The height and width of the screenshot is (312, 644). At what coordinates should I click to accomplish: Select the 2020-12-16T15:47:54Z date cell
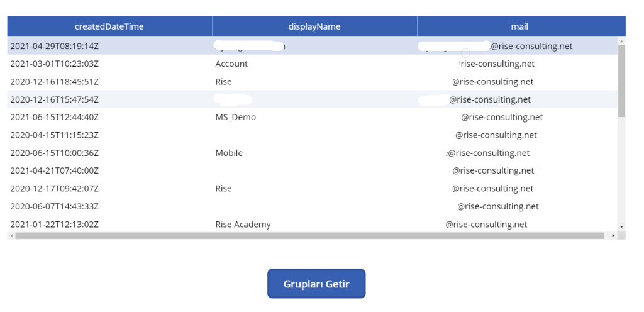pos(55,99)
